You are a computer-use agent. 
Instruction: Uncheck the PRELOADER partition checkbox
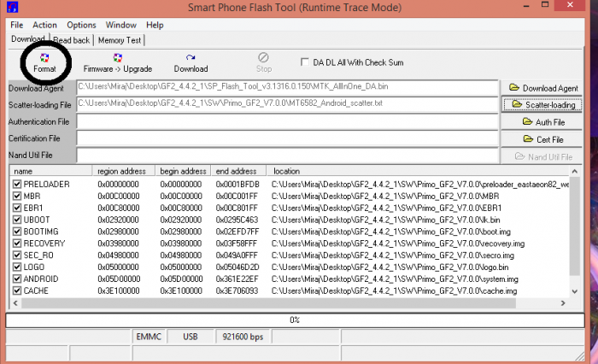[x=17, y=185]
